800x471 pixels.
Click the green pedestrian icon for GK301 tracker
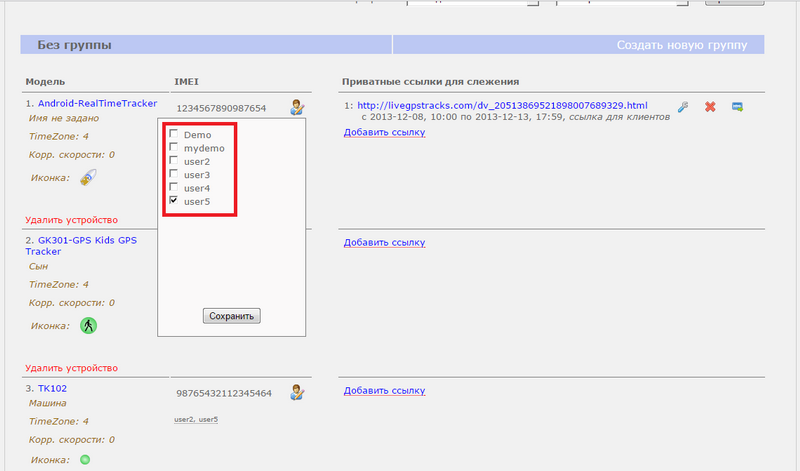[88, 325]
